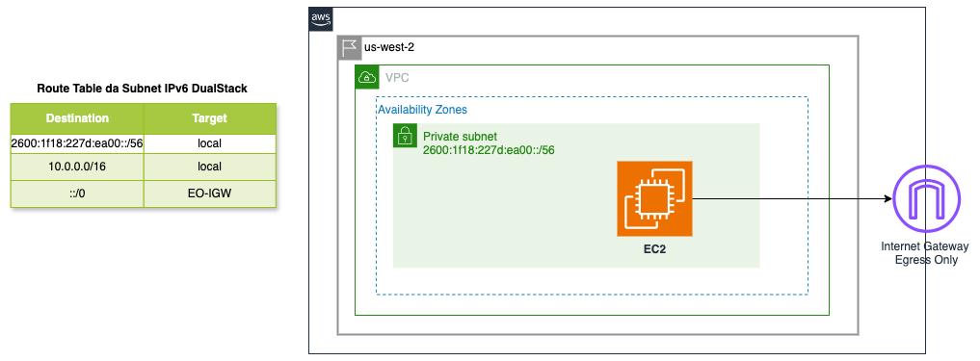Select the private subnet padlock icon
This screenshot has height=361, width=980.
pos(405,136)
